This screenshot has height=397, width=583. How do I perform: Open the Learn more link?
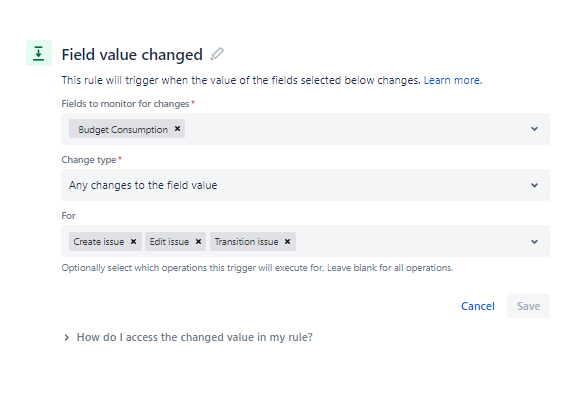click(x=453, y=80)
